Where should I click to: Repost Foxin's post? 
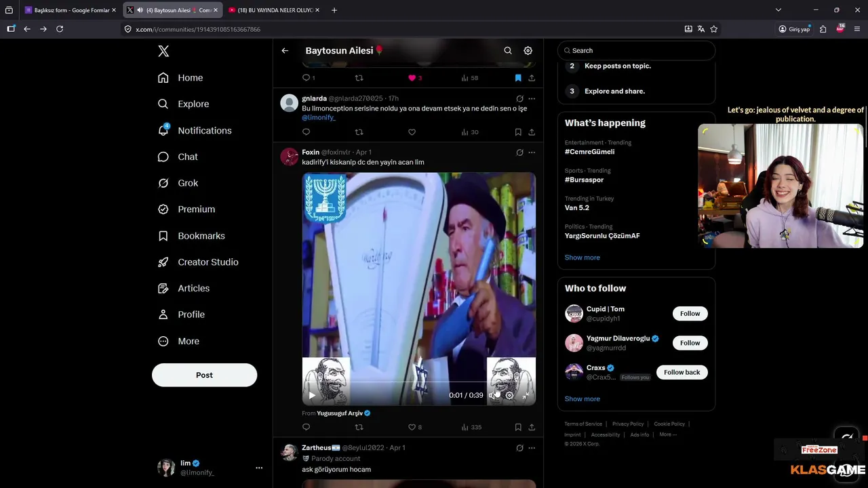(359, 427)
